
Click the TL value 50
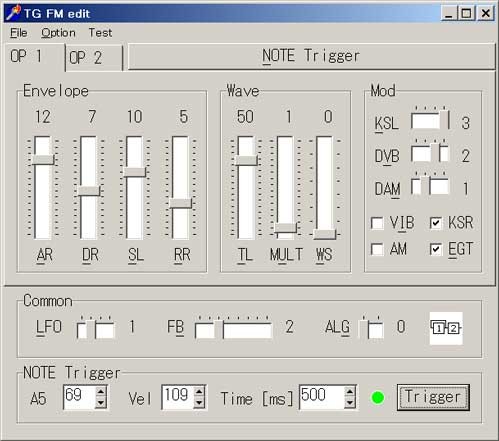point(245,117)
